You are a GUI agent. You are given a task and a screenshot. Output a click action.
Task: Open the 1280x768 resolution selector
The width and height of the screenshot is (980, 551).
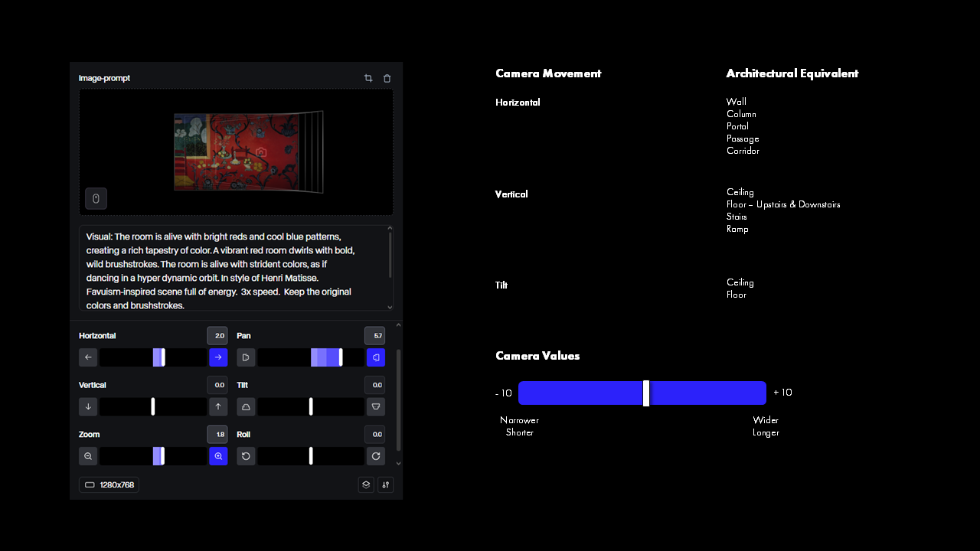[x=109, y=484]
